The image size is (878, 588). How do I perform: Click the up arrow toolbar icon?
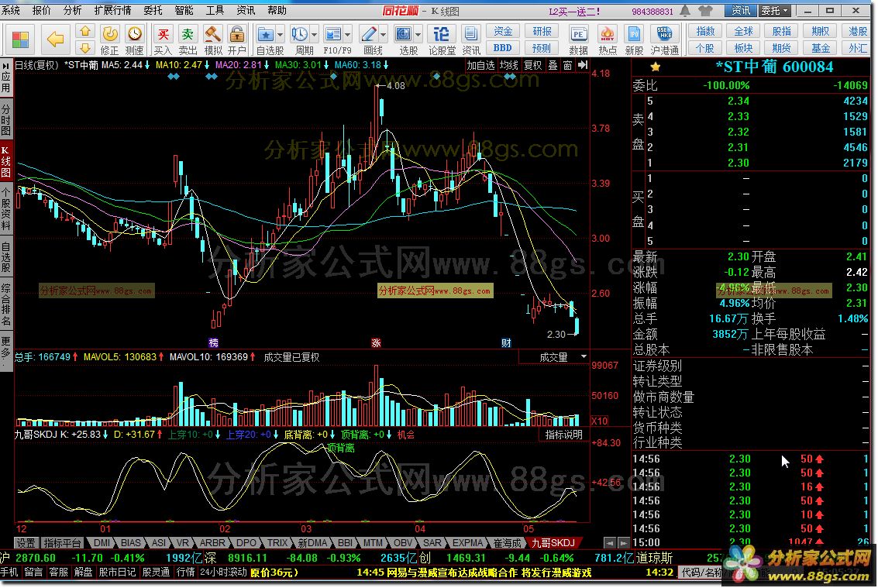click(x=85, y=31)
